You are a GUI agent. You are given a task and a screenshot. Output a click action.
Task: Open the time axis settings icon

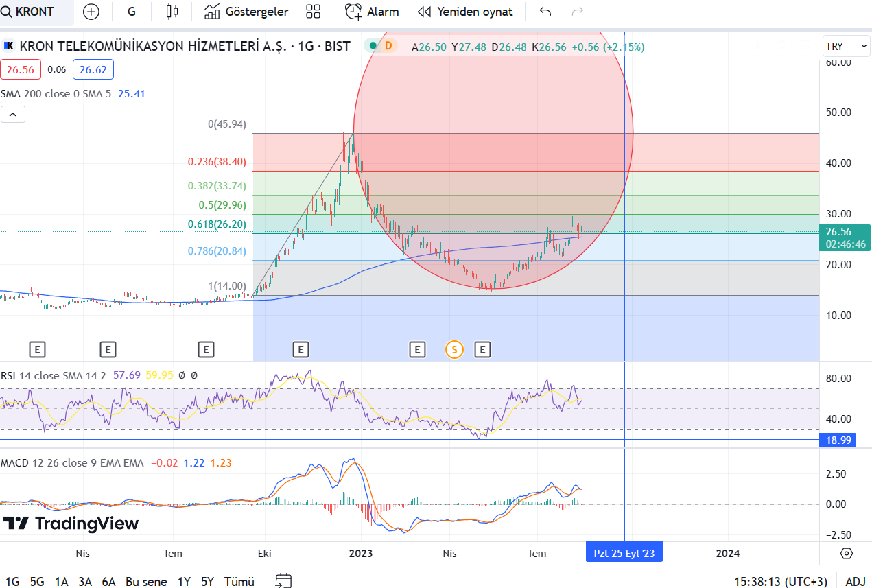pyautogui.click(x=846, y=553)
